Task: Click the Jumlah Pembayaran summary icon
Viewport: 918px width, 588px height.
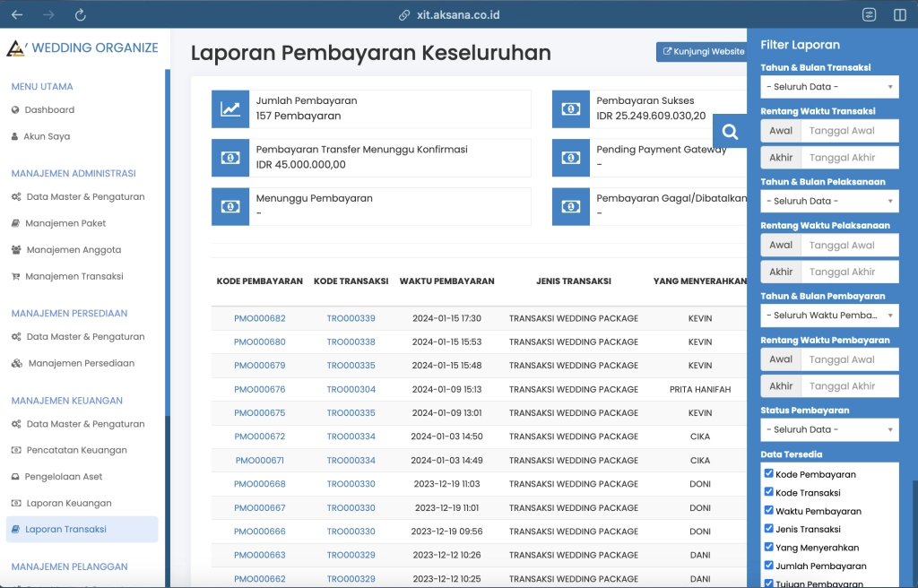Action: point(231,108)
